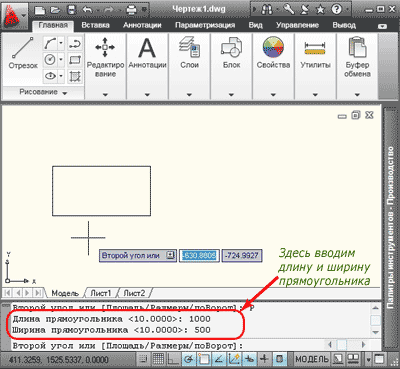Toggle Lineweight display in status bar
The height and width of the screenshot is (369, 400).
[264, 359]
